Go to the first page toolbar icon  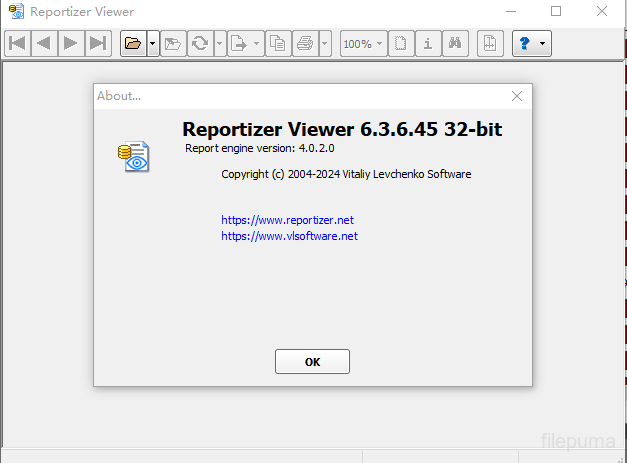pyautogui.click(x=17, y=43)
